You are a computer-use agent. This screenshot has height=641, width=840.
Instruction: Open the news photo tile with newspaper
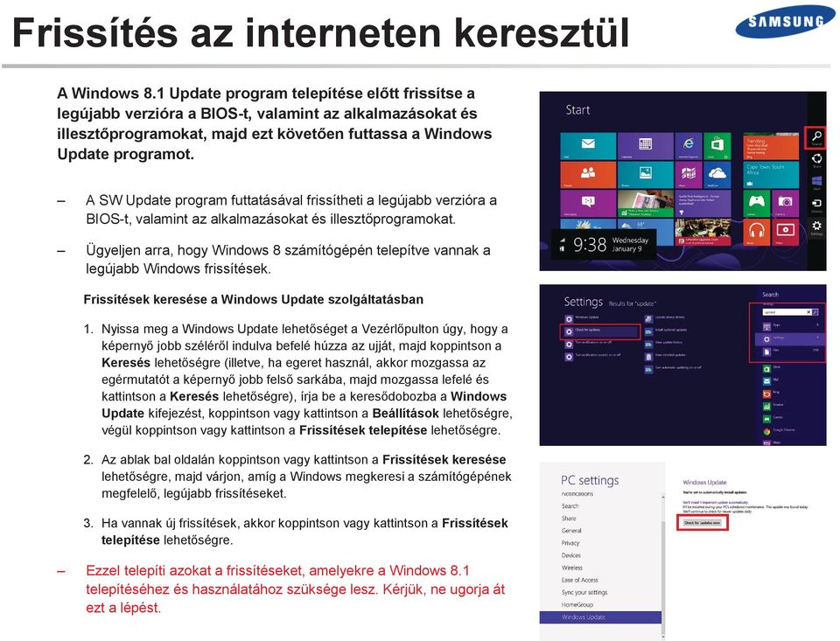(x=645, y=204)
